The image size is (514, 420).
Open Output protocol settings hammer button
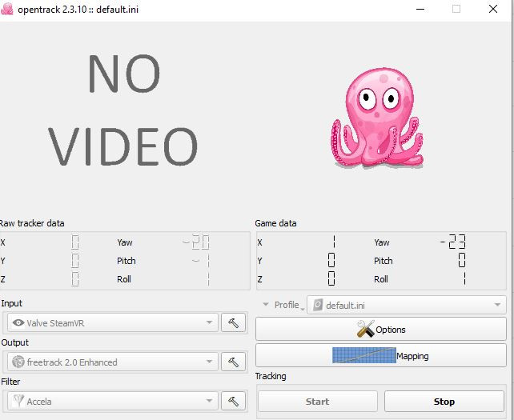pos(233,362)
